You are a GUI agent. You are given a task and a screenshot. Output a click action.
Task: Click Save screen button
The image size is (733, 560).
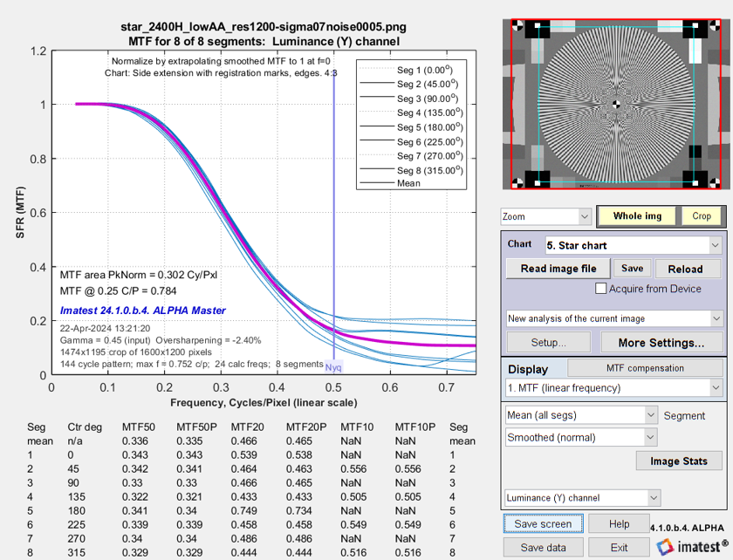(x=543, y=523)
